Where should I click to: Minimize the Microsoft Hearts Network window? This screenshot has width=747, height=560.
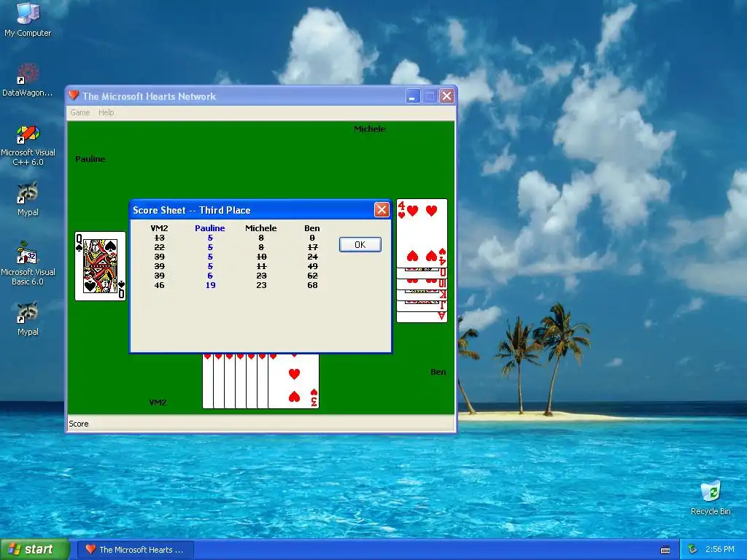tap(413, 96)
